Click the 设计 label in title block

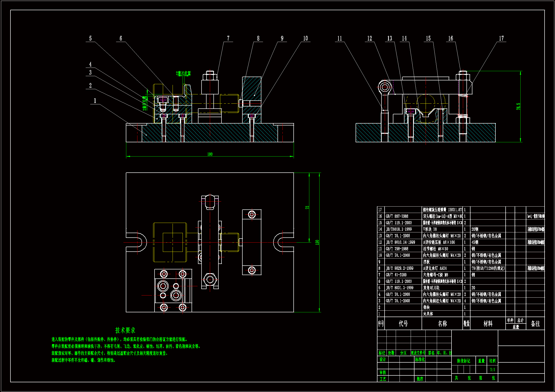[382, 360]
